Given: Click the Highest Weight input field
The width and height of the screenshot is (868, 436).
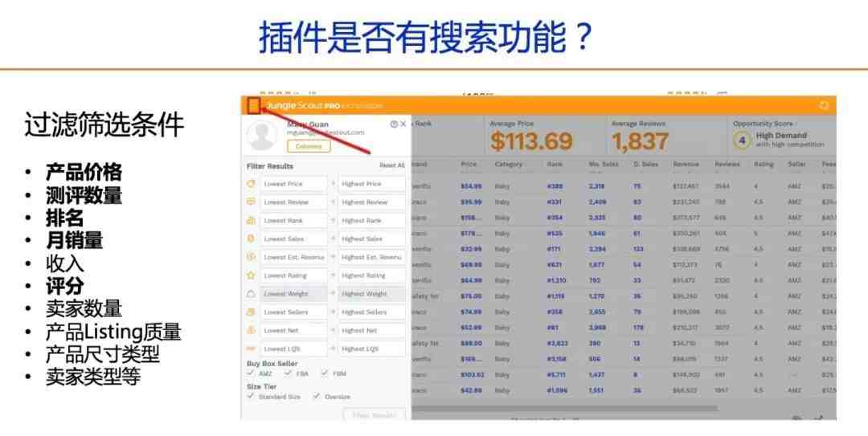Looking at the screenshot, I should coord(371,294).
